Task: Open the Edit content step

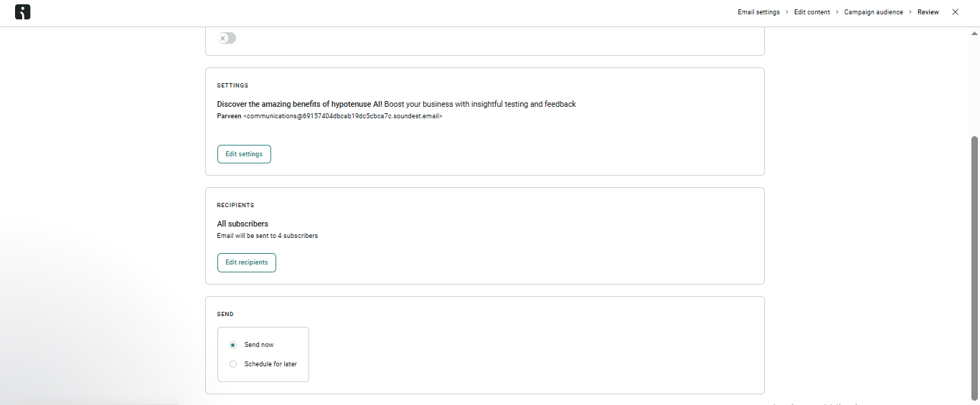Action: tap(811, 12)
